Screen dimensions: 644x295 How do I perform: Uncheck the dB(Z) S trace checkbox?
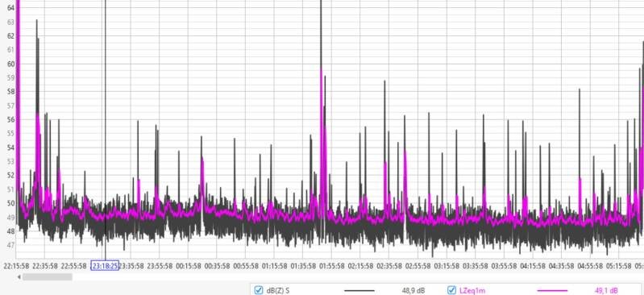[x=259, y=290]
